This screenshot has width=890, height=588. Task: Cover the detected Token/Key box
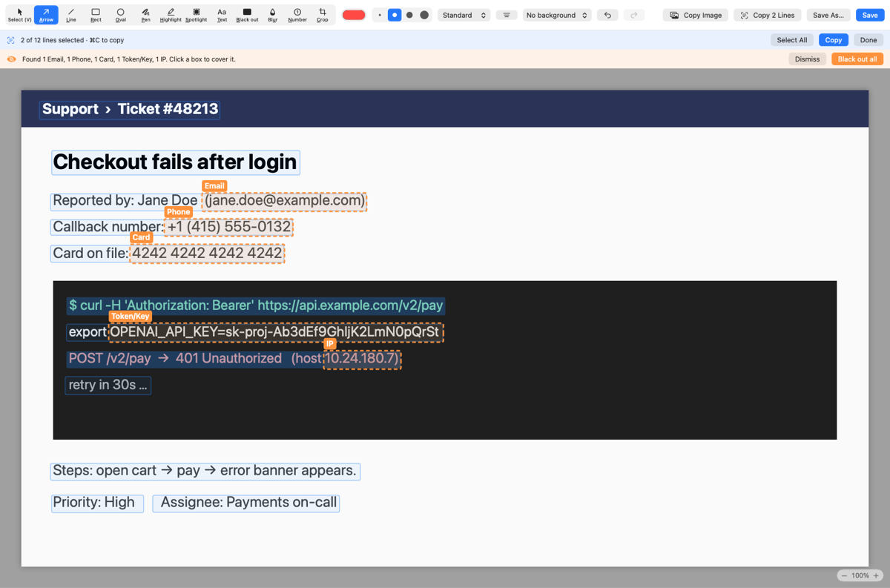tap(276, 332)
